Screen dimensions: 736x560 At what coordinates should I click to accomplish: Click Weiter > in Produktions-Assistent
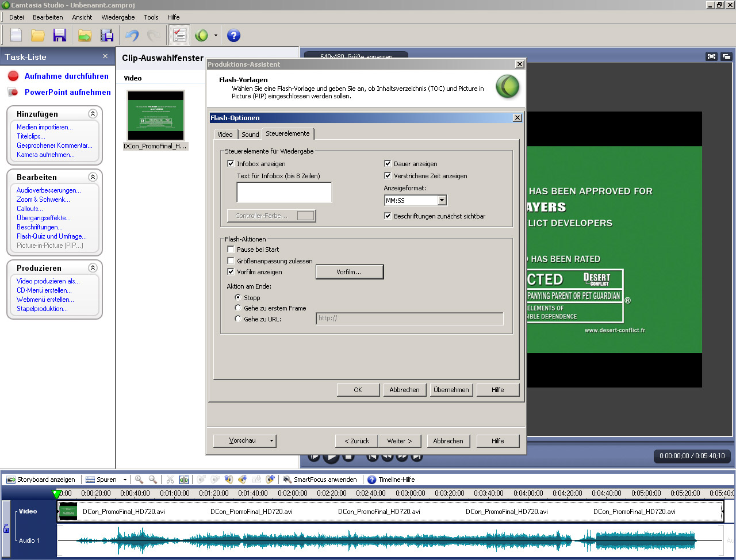(x=400, y=441)
